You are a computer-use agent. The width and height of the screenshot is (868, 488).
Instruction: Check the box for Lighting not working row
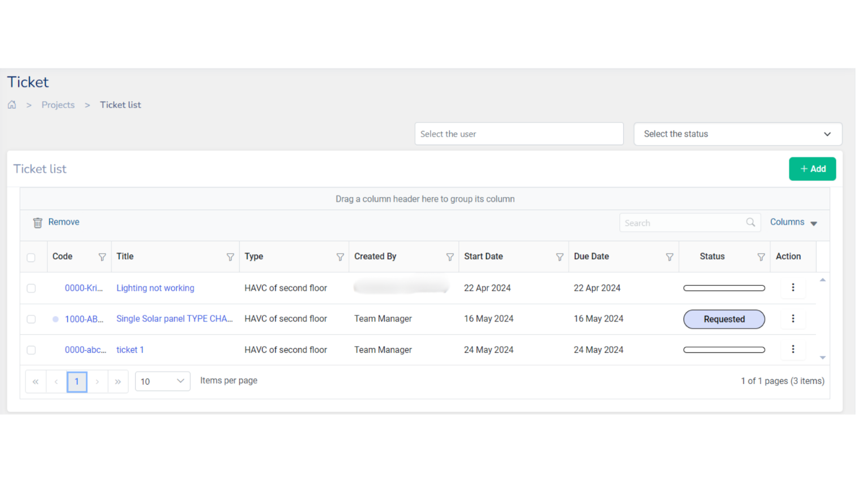click(31, 288)
